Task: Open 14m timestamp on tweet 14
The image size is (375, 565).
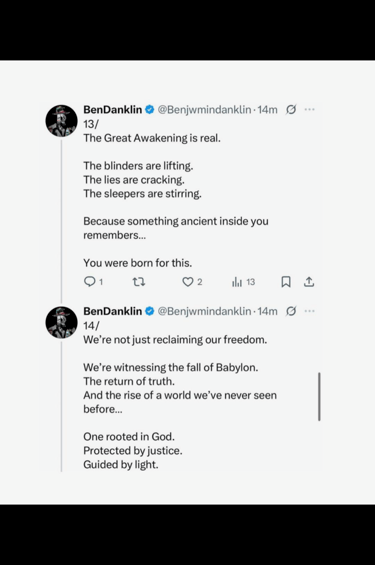Action: pyautogui.click(x=268, y=311)
